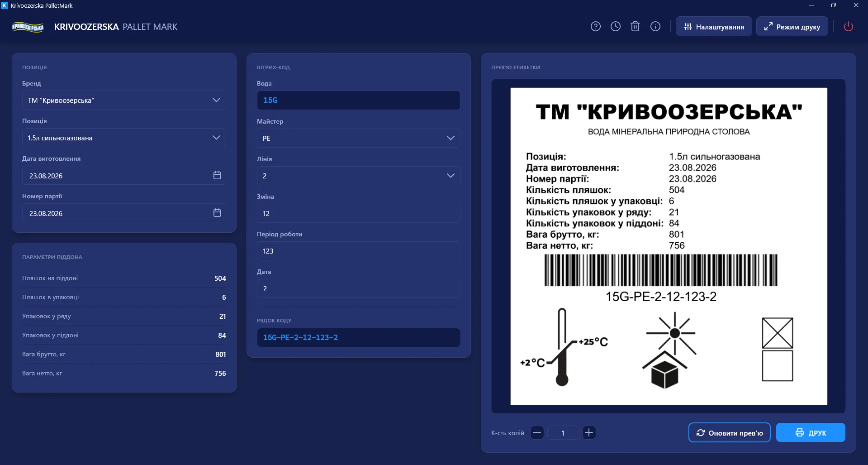Click the temperature thermometer symbol on label

tap(564, 347)
